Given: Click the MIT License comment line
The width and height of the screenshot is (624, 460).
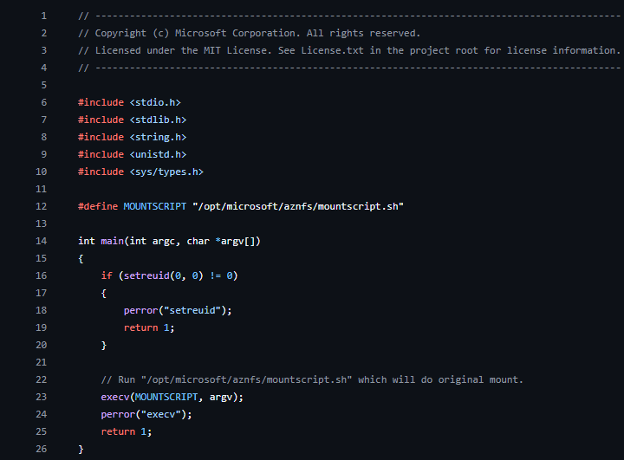Looking at the screenshot, I should pyautogui.click(x=348, y=51).
